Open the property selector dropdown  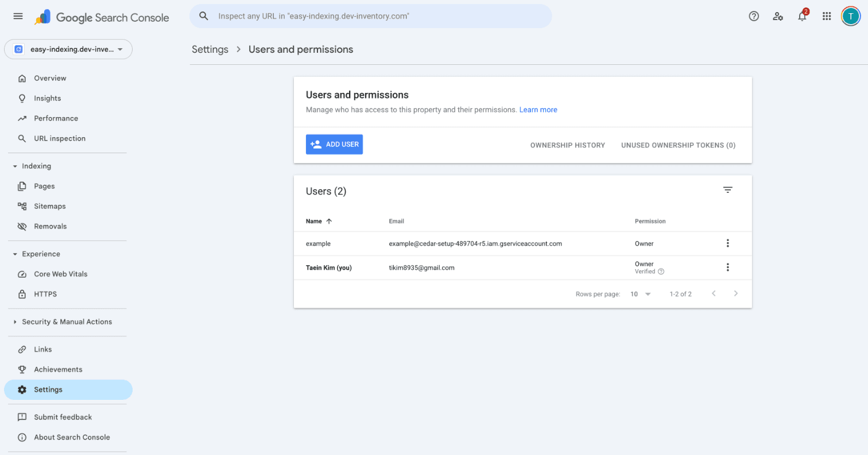click(68, 49)
